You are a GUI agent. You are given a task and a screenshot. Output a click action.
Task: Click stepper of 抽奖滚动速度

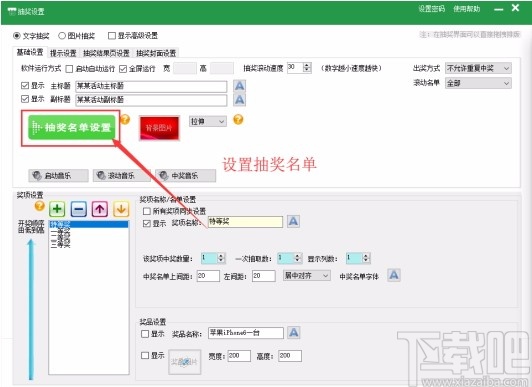[x=307, y=67]
